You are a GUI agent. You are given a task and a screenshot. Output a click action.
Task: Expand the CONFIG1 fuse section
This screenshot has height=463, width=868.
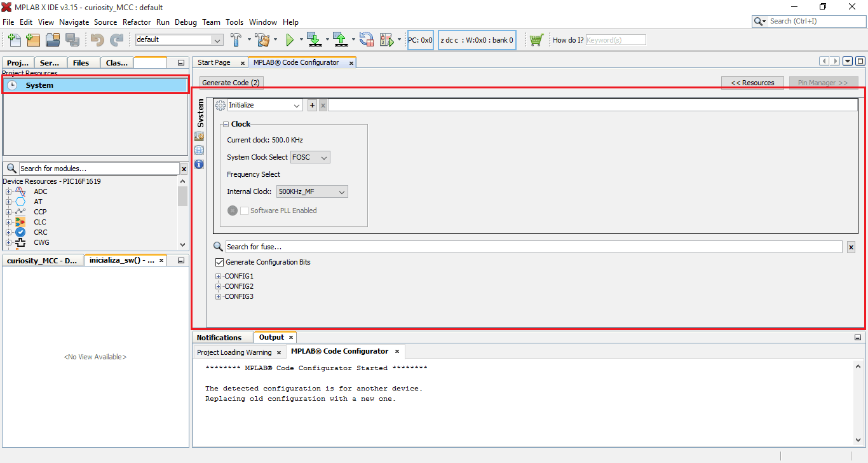219,276
